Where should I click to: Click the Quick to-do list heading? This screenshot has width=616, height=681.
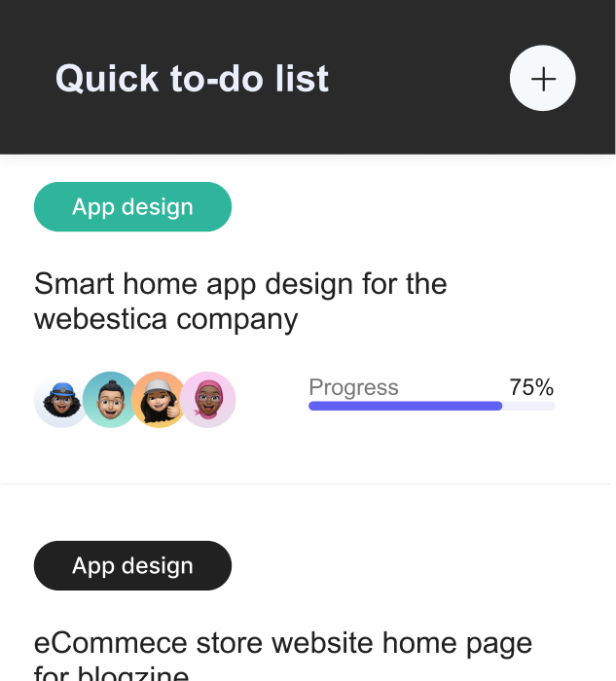click(x=192, y=79)
